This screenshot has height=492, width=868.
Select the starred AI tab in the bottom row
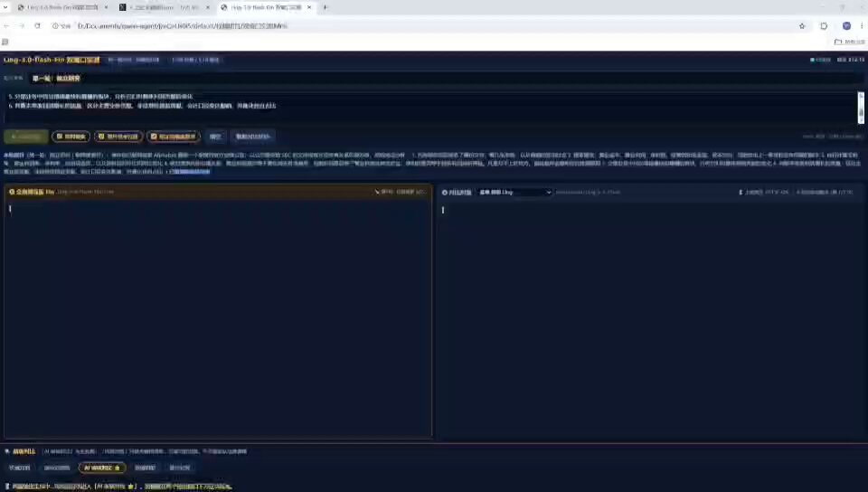click(102, 468)
